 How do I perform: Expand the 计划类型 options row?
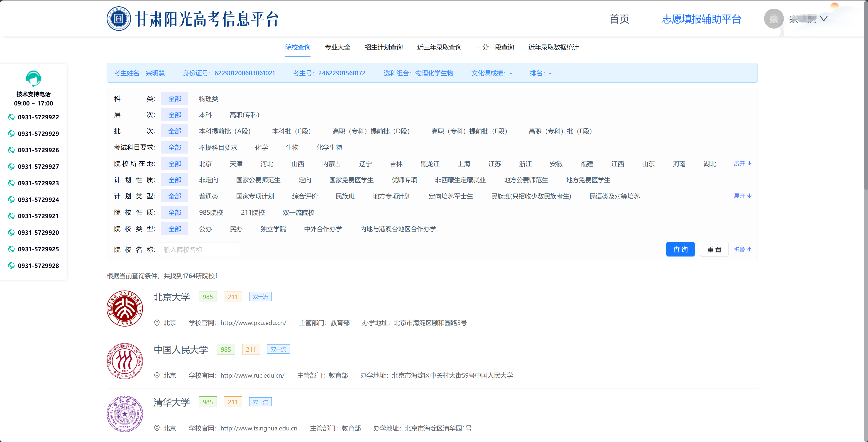742,196
